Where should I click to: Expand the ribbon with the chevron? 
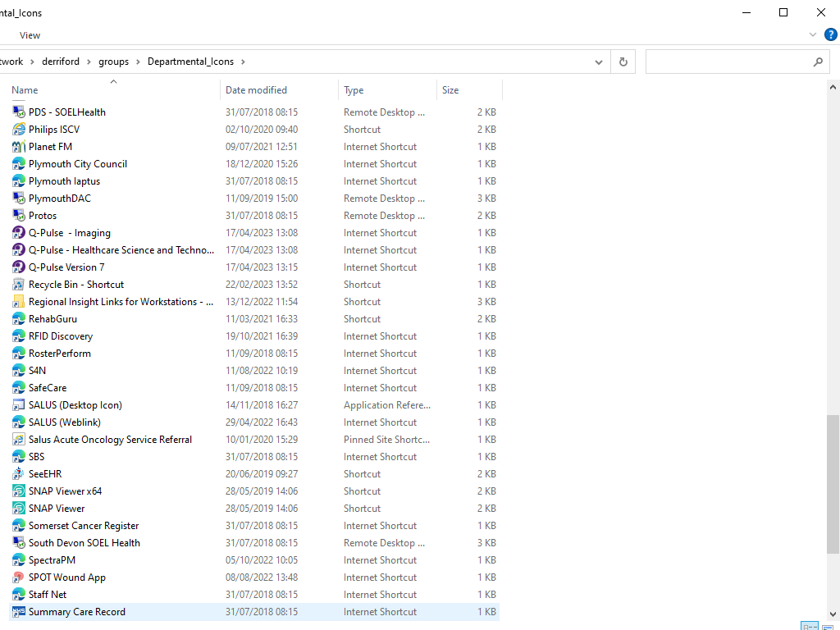click(x=813, y=34)
